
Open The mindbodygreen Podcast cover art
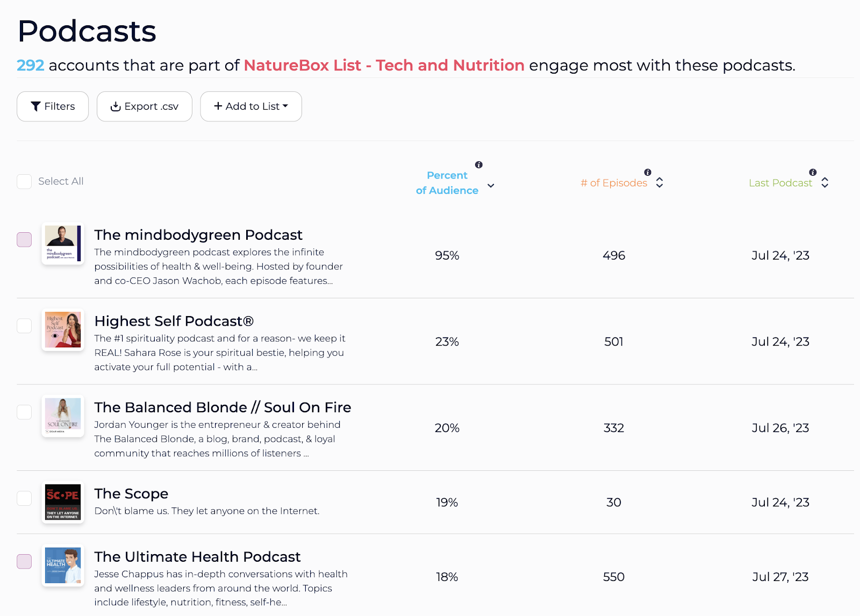(63, 243)
